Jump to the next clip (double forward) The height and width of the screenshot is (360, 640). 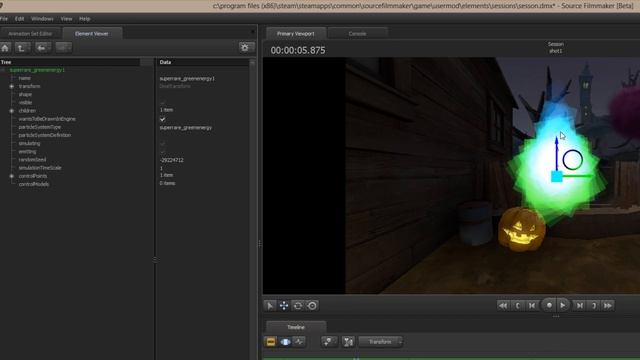click(608, 306)
